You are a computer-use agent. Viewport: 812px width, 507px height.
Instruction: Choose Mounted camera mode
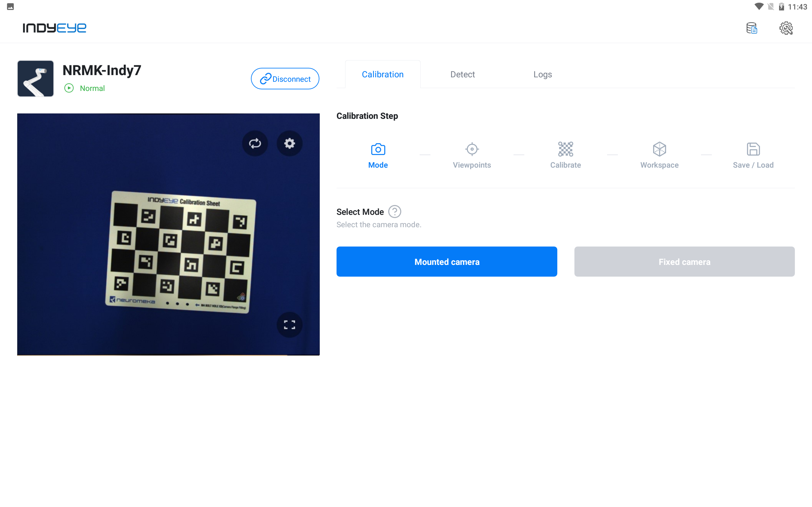coord(447,261)
